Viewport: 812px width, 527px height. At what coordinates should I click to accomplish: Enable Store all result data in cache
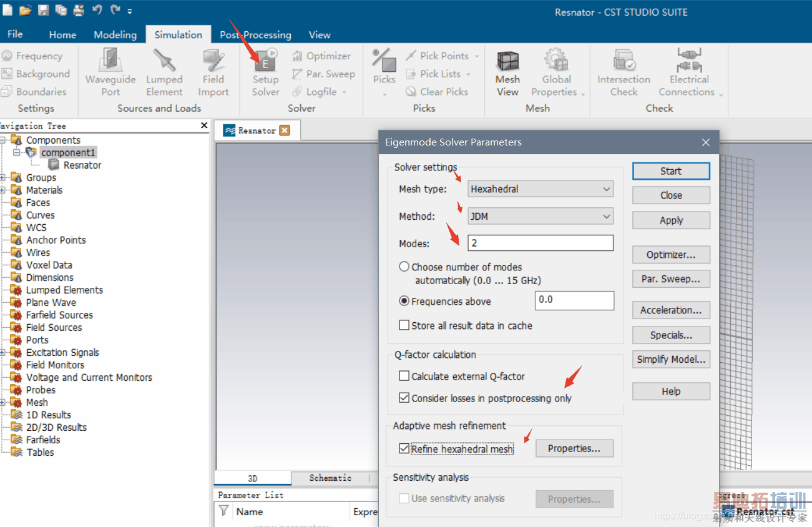pos(404,325)
